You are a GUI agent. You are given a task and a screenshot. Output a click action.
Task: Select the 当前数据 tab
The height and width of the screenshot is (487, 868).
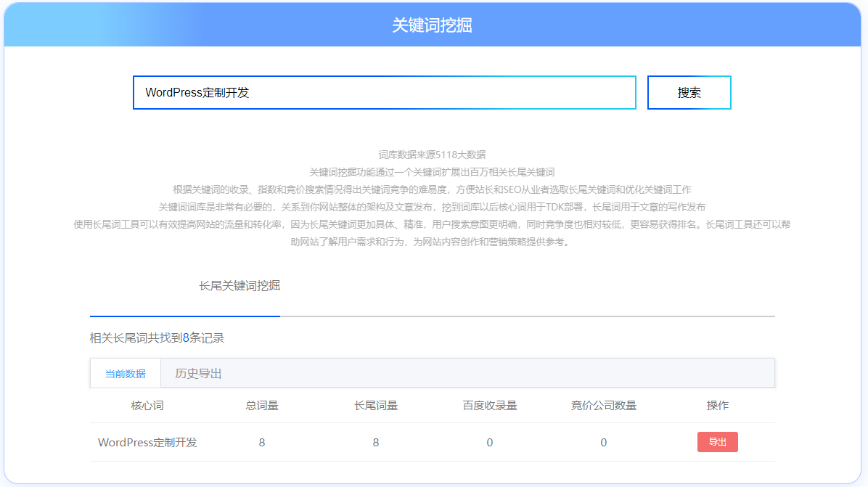pos(125,372)
